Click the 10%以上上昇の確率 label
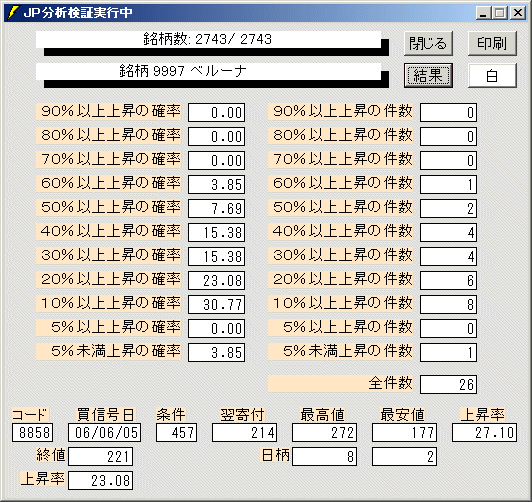 109,303
